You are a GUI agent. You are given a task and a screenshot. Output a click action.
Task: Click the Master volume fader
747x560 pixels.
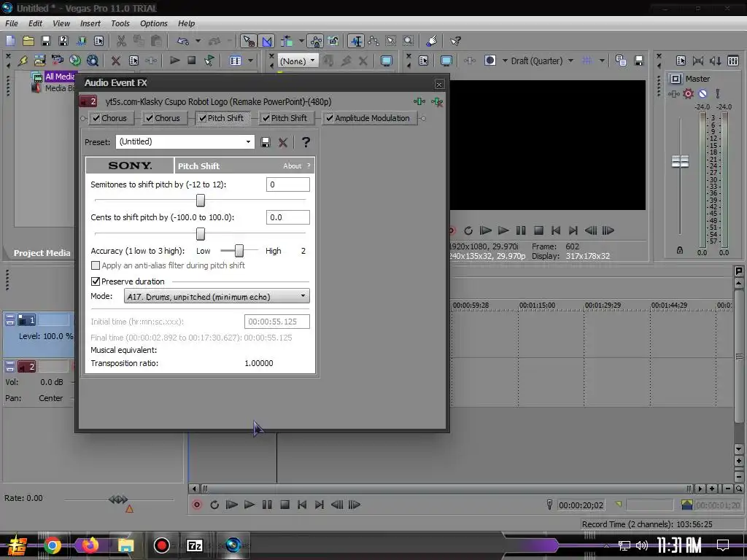[680, 161]
